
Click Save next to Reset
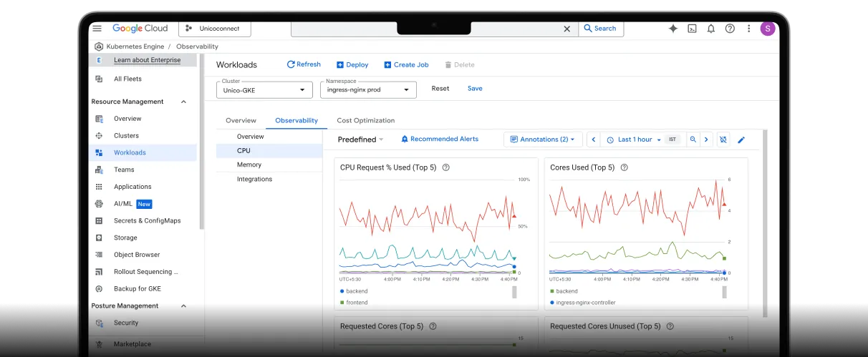tap(475, 89)
